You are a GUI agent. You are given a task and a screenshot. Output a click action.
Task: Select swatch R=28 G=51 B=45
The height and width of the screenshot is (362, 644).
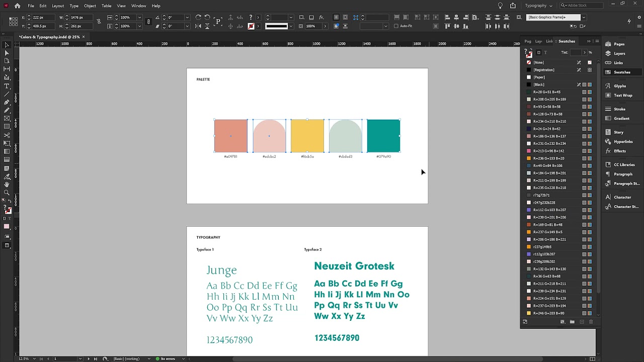(x=559, y=92)
